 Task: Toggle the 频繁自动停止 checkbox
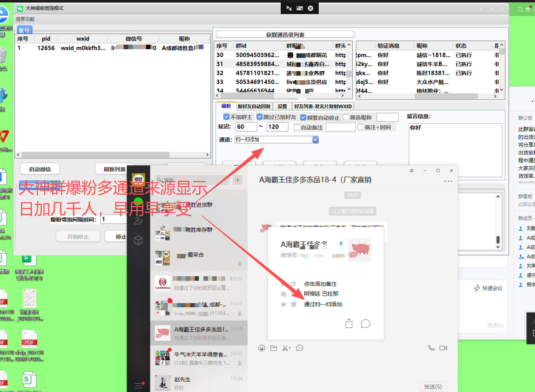point(303,117)
